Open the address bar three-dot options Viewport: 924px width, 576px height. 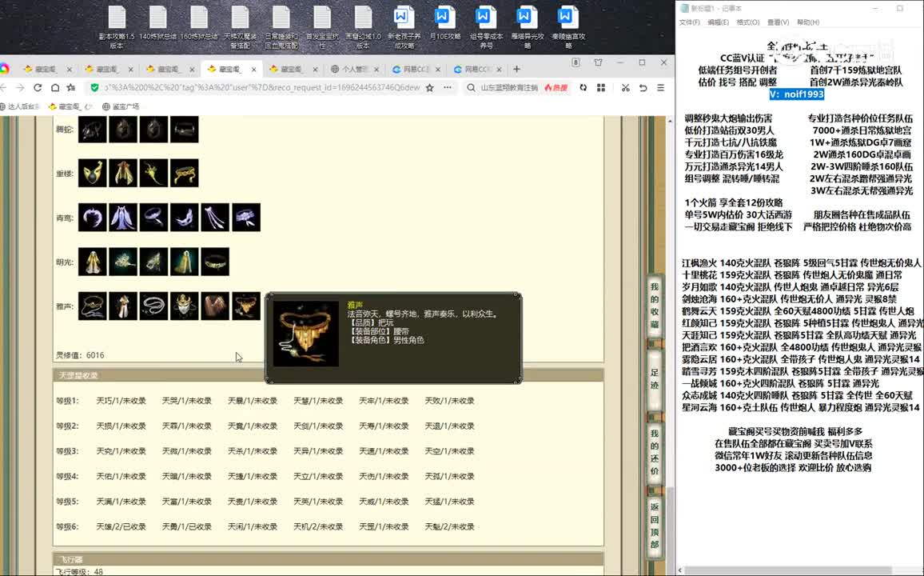[448, 88]
